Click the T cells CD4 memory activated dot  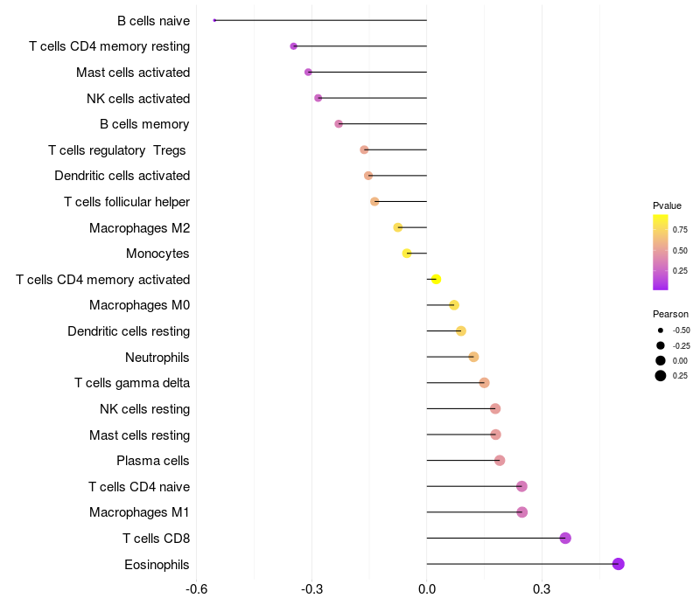[436, 279]
